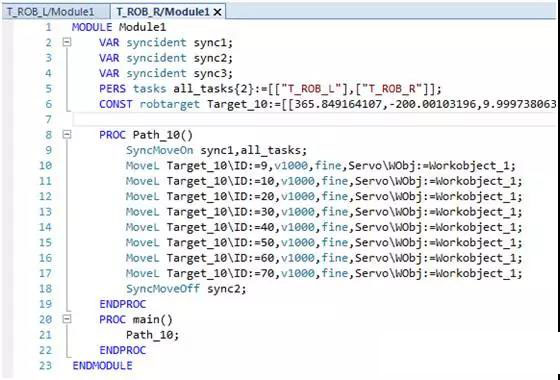Viewport: 560px width, 380px height.
Task: Click the variable 'sync2;' on line 3
Action: coord(213,58)
